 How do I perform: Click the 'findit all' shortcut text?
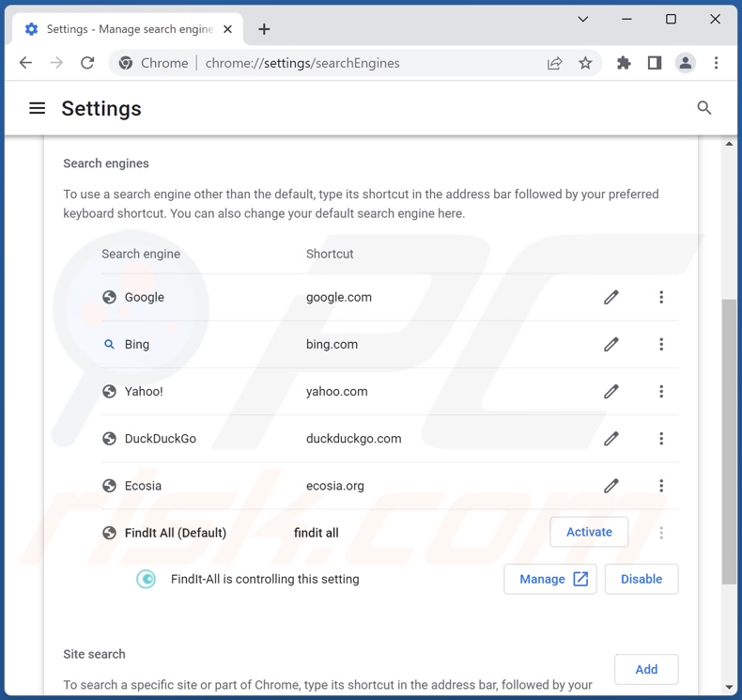click(317, 533)
